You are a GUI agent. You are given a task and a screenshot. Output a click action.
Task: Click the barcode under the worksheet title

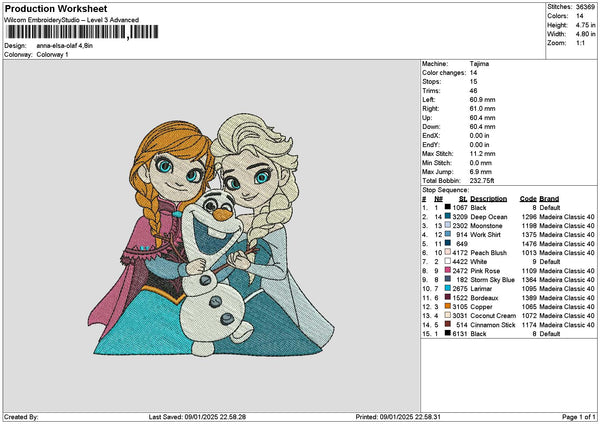pyautogui.click(x=82, y=32)
